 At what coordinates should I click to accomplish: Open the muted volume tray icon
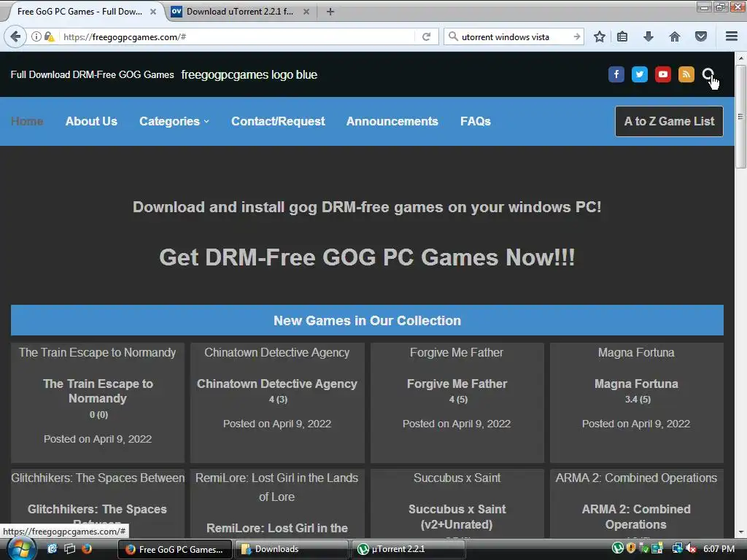691,548
